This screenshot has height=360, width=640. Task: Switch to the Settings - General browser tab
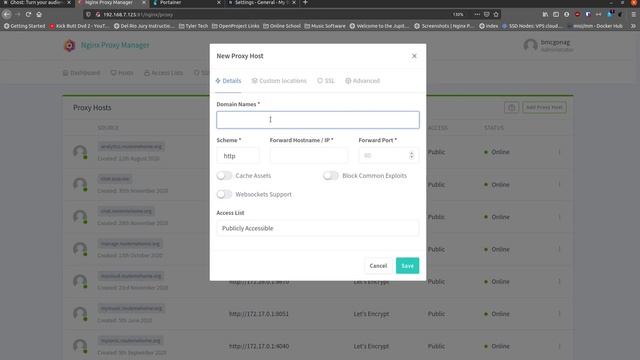[x=261, y=3]
